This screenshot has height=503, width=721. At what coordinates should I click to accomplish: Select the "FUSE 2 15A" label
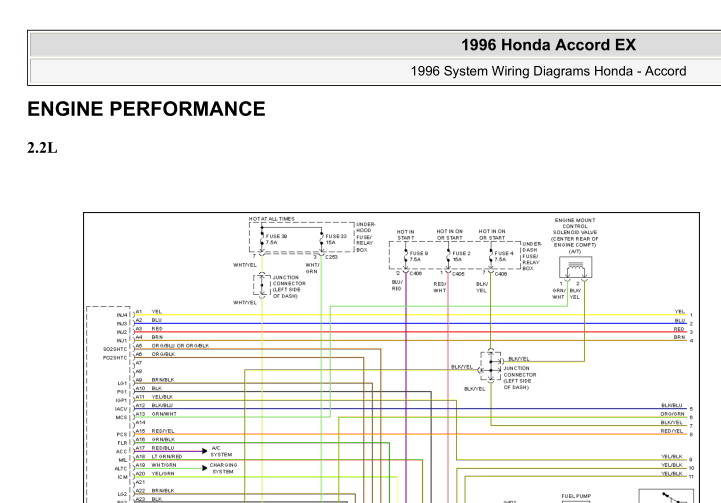tap(461, 256)
